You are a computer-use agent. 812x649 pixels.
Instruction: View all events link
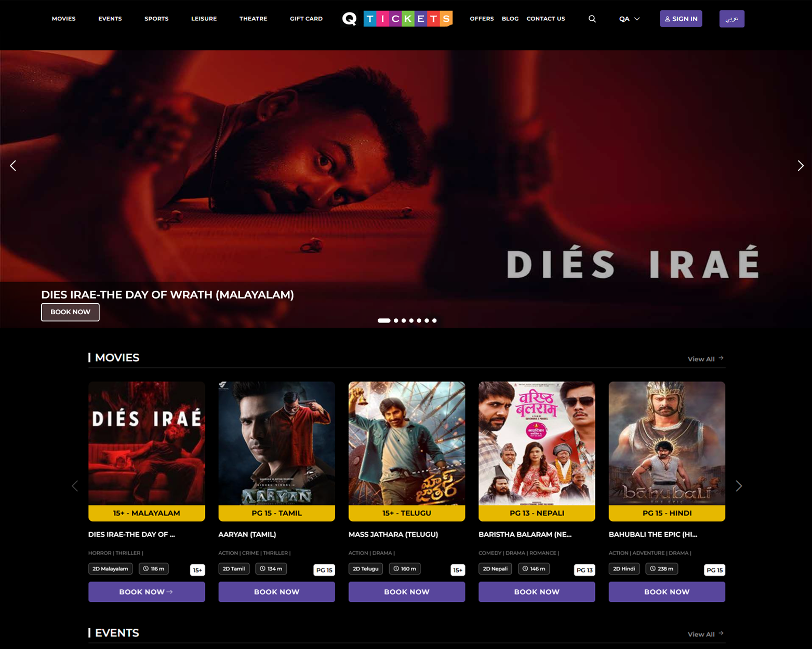pos(705,634)
